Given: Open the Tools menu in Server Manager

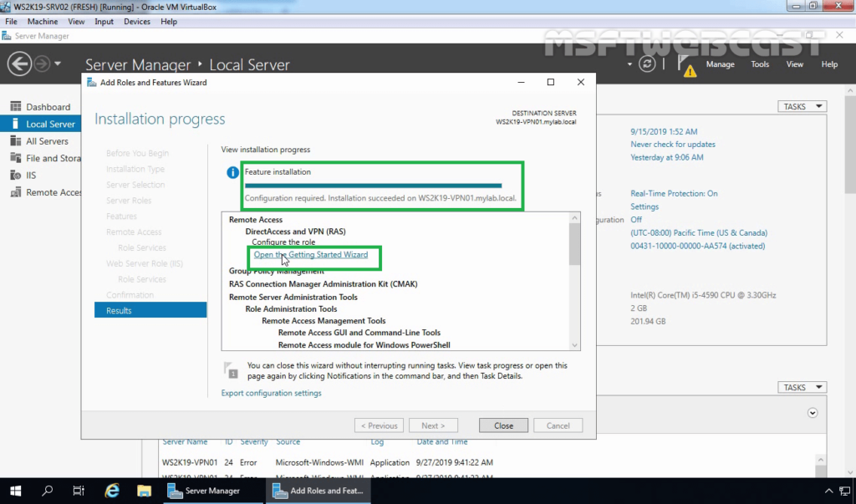Looking at the screenshot, I should (759, 64).
